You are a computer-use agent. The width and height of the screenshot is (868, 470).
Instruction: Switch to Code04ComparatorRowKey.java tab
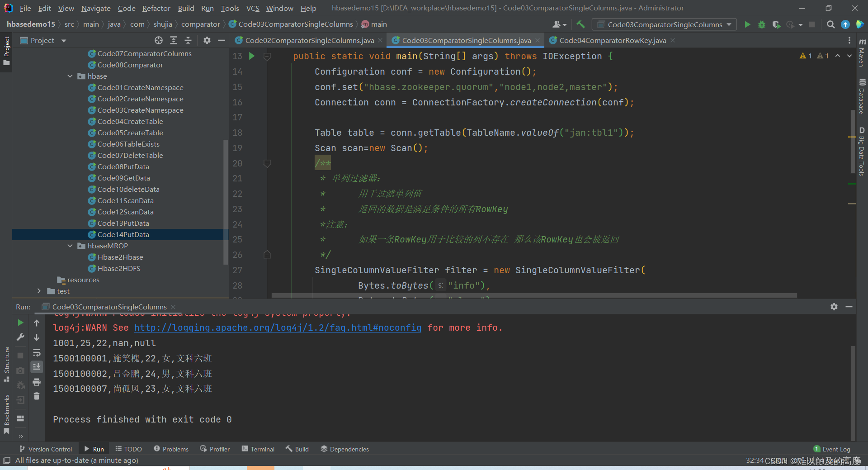point(613,41)
